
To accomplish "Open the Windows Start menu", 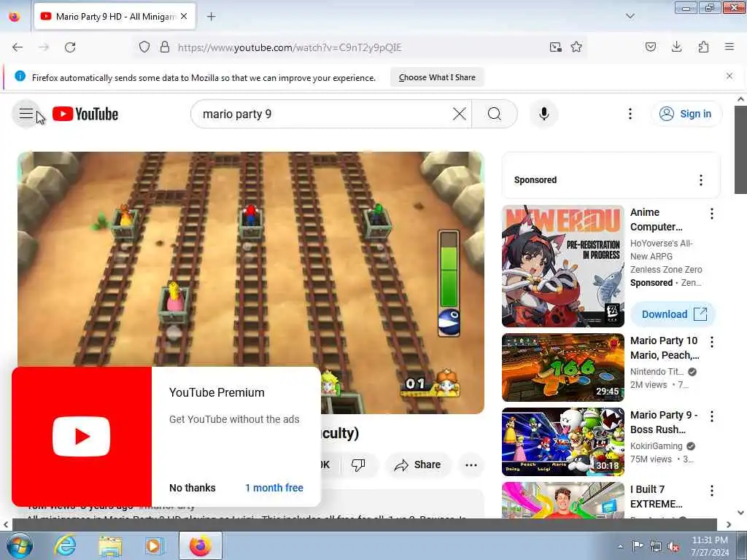I will pos(19,545).
